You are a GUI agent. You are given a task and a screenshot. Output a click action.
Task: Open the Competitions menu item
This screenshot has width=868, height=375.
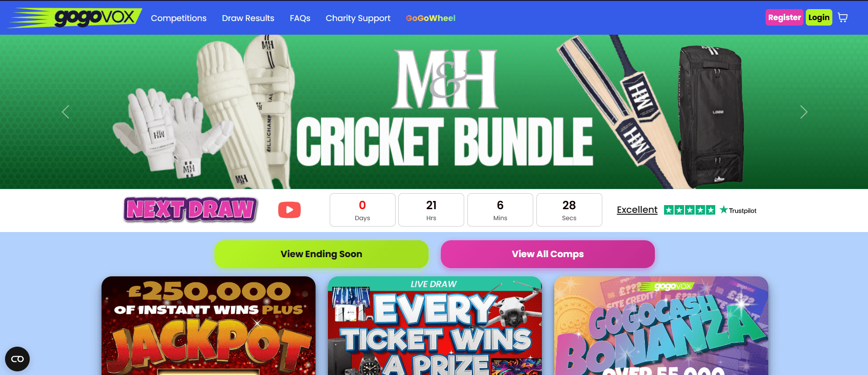(x=179, y=18)
